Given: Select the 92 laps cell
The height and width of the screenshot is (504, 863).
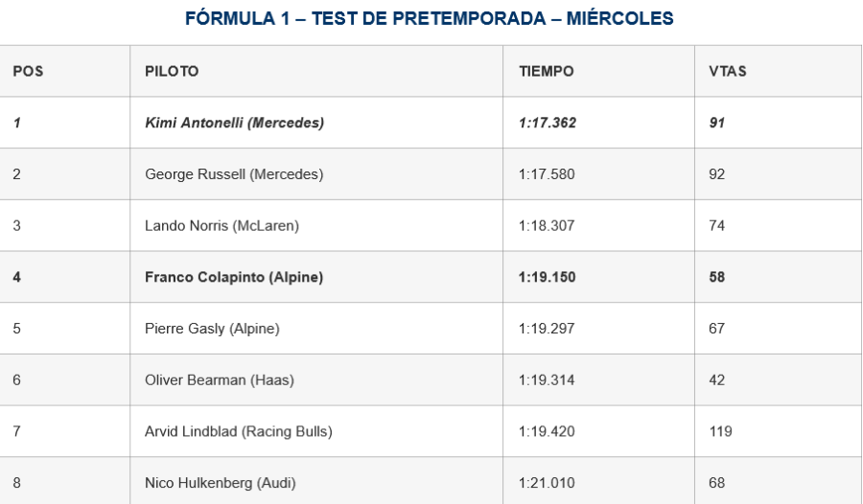Looking at the screenshot, I should pyautogui.click(x=717, y=174).
